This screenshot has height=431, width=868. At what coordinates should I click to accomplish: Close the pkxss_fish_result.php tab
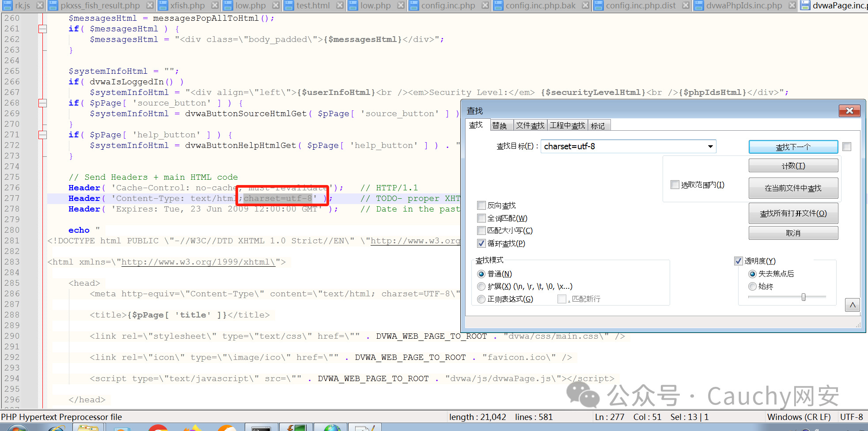[x=150, y=5]
